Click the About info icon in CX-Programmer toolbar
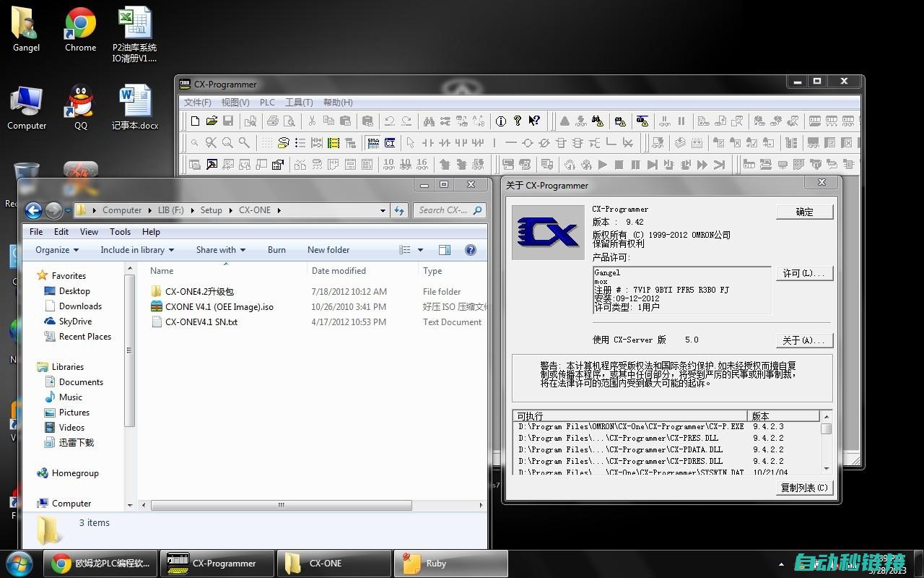The width and height of the screenshot is (924, 578). coord(500,121)
